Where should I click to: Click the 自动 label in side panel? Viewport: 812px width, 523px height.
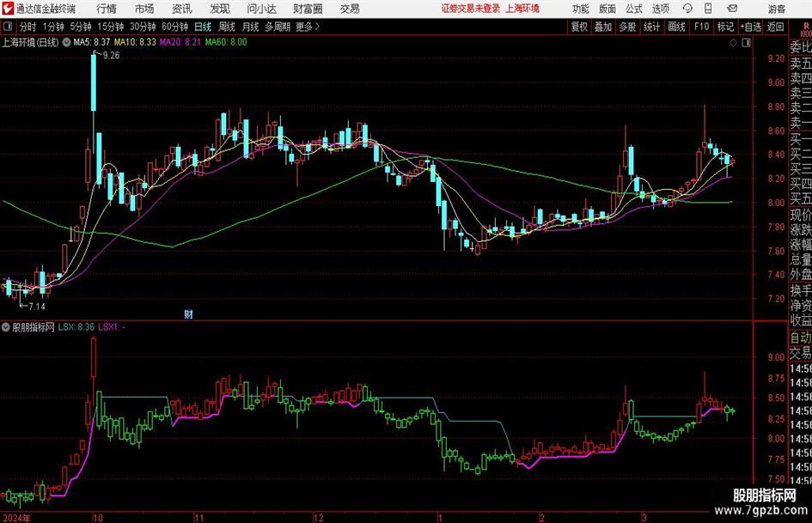click(x=801, y=338)
